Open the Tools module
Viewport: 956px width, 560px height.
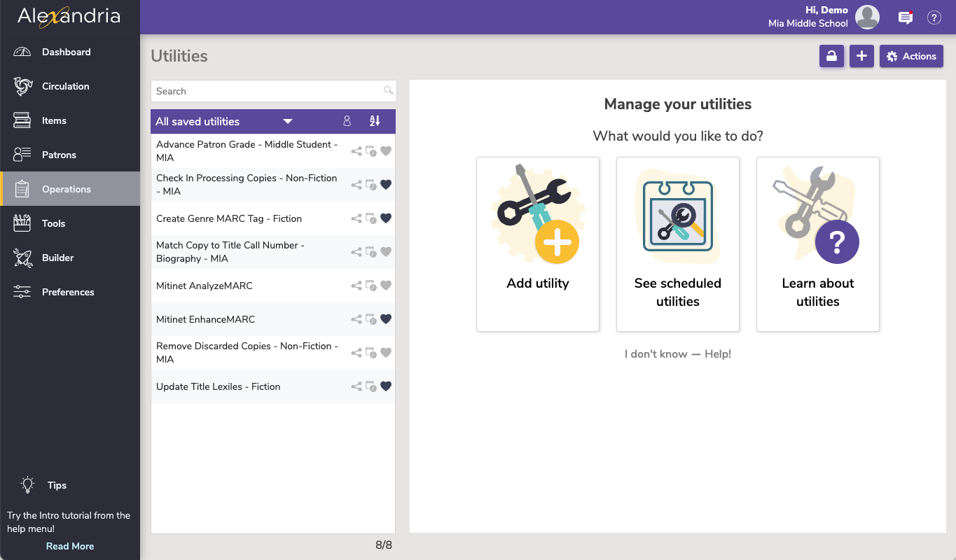tap(55, 223)
